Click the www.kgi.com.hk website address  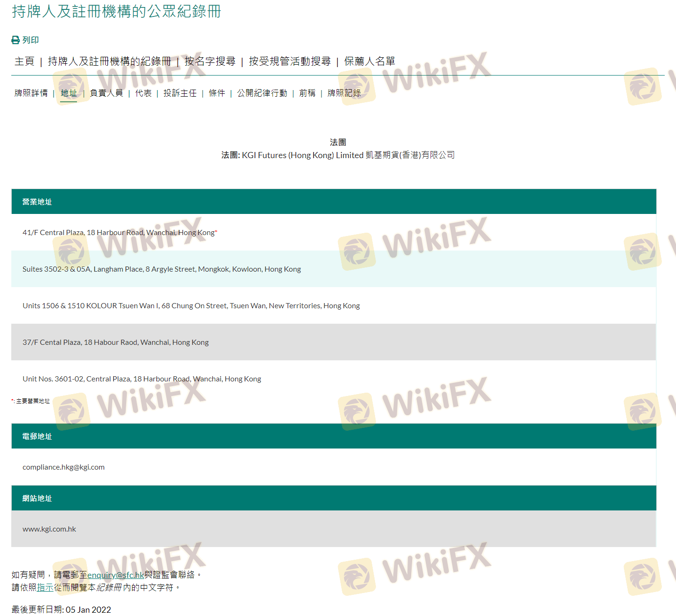(49, 529)
